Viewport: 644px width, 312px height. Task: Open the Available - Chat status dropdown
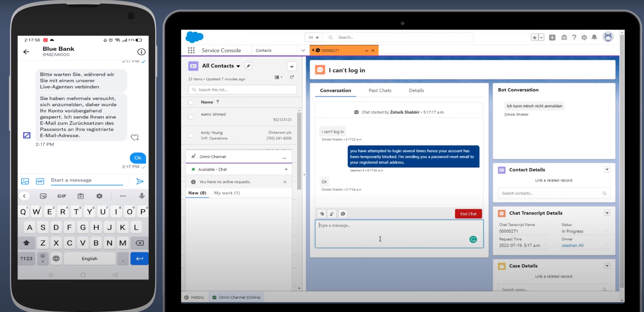tap(286, 170)
